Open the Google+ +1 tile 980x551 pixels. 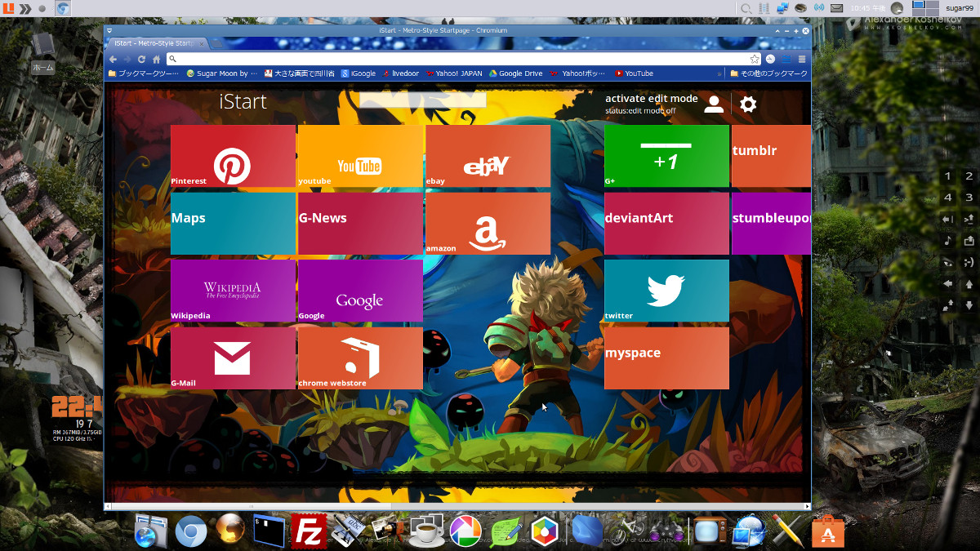(x=666, y=156)
